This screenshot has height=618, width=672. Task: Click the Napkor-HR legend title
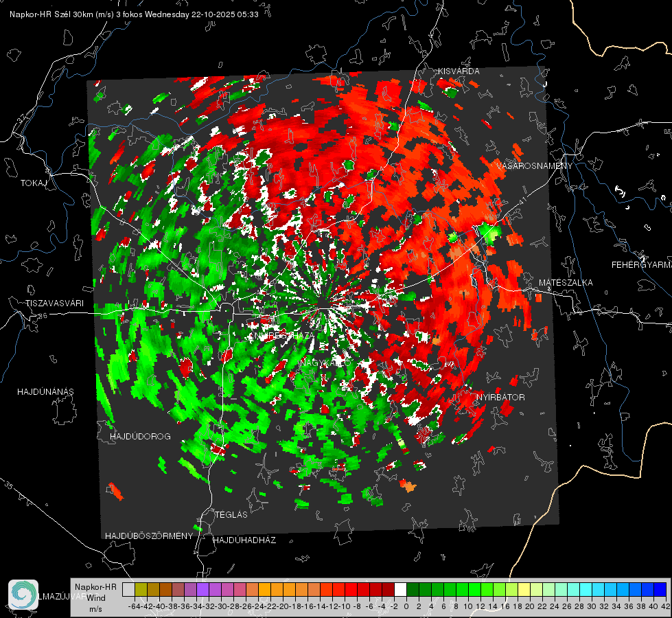click(95, 586)
